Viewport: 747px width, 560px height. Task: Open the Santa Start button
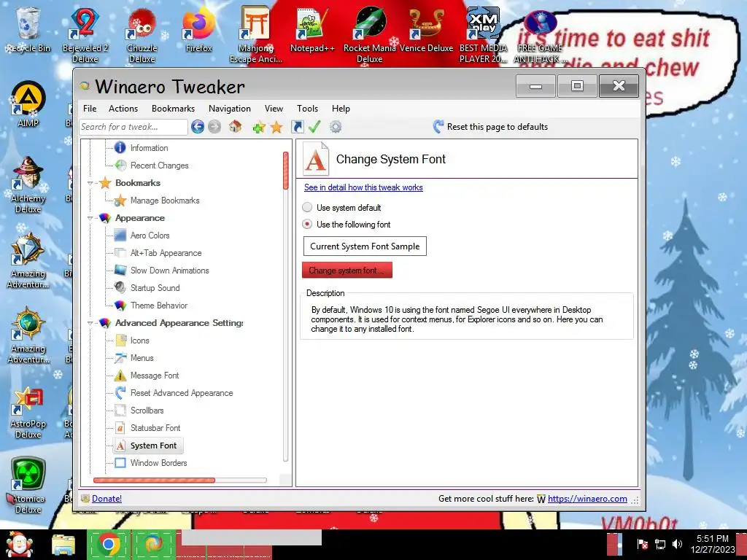[x=19, y=544]
